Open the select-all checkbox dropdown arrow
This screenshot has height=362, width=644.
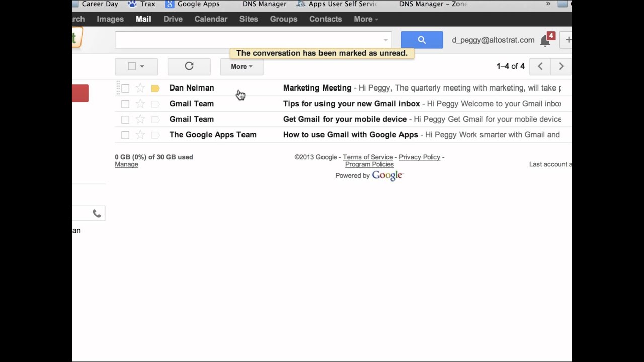(x=142, y=66)
